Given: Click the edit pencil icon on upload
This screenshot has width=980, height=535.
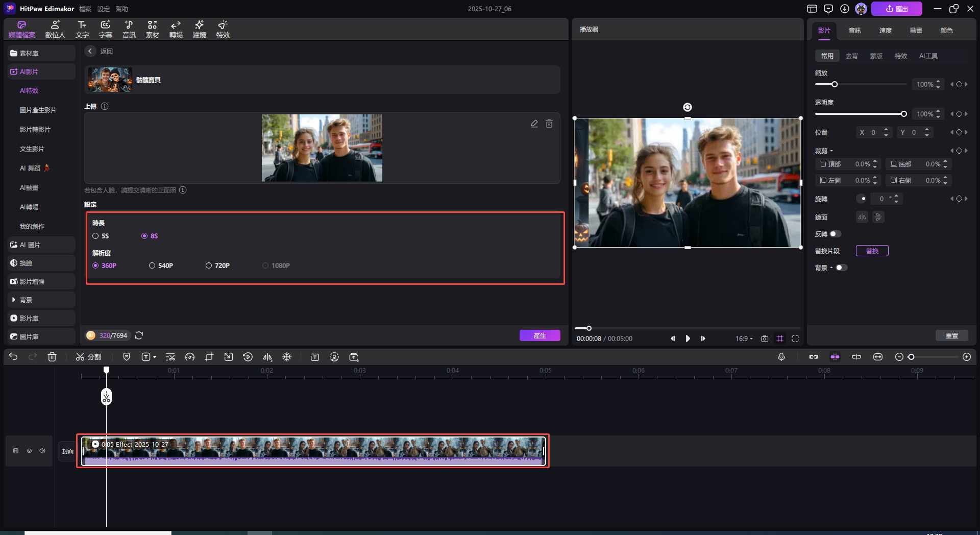Looking at the screenshot, I should pyautogui.click(x=534, y=124).
